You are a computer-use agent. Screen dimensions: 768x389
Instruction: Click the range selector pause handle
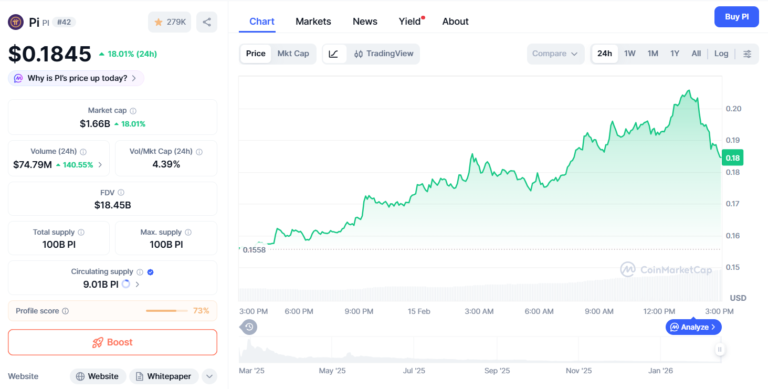pyautogui.click(x=719, y=349)
